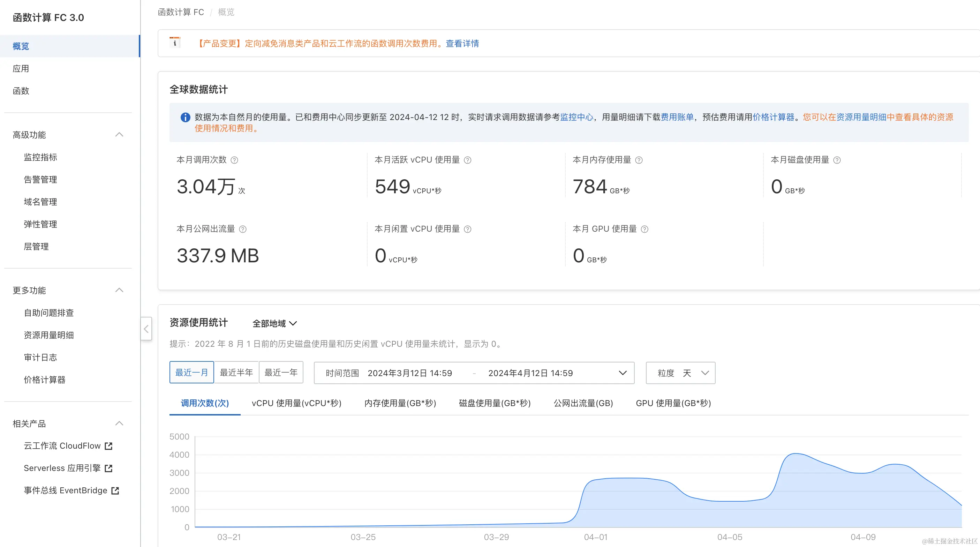The image size is (980, 547).
Task: Open the 全部地域 region dropdown
Action: (x=275, y=323)
